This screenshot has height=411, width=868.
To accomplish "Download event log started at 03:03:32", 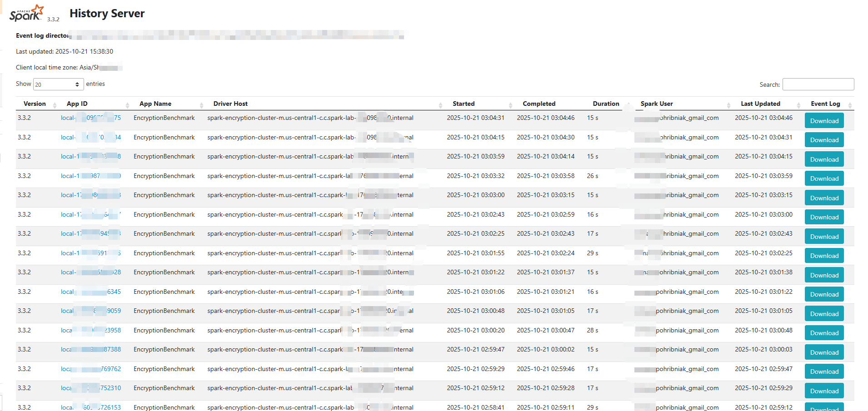I will (x=824, y=178).
